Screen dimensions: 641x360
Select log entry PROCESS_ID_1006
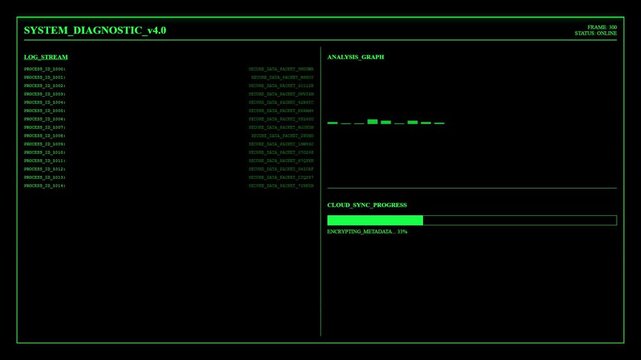click(169, 119)
